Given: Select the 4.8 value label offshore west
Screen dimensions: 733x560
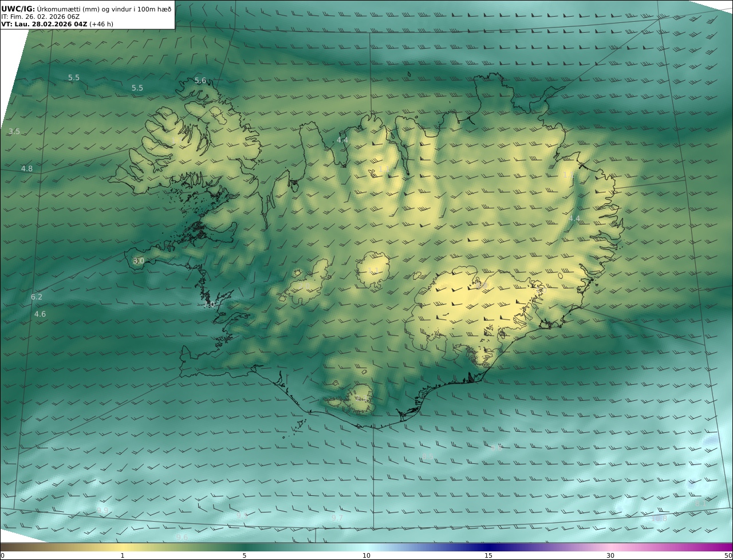Looking at the screenshot, I should point(27,169).
